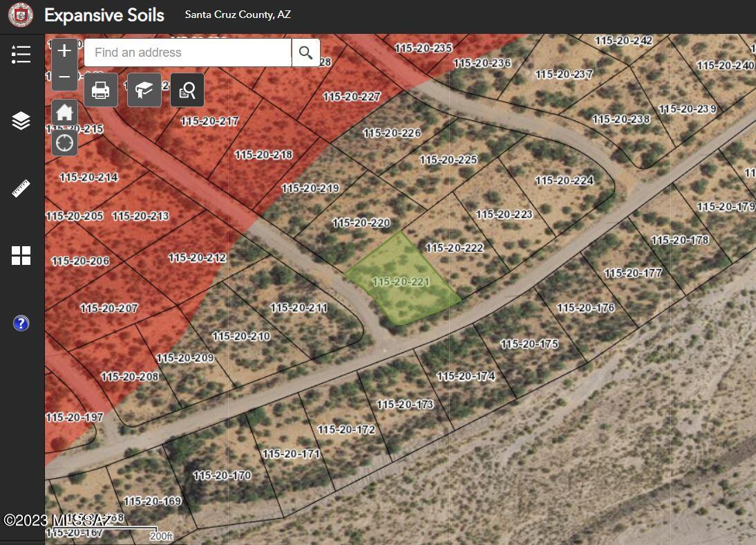Click parcel label 115-20-214

[x=88, y=177]
